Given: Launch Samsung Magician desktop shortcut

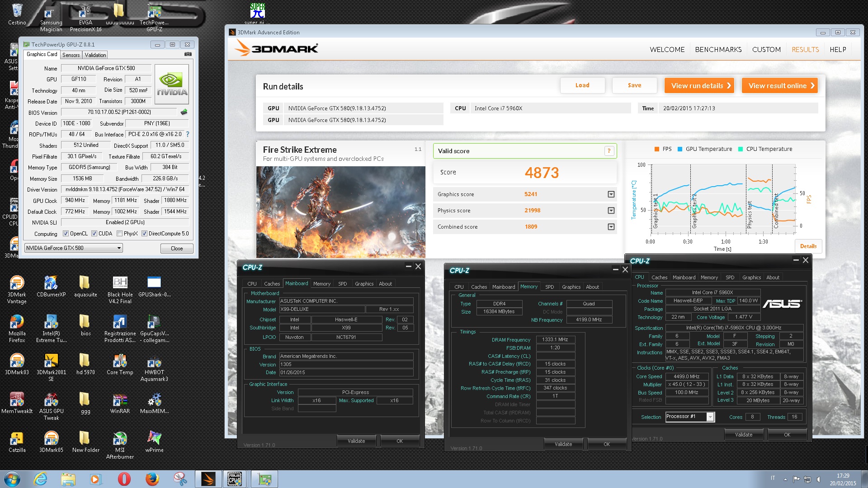Looking at the screenshot, I should 51,18.
